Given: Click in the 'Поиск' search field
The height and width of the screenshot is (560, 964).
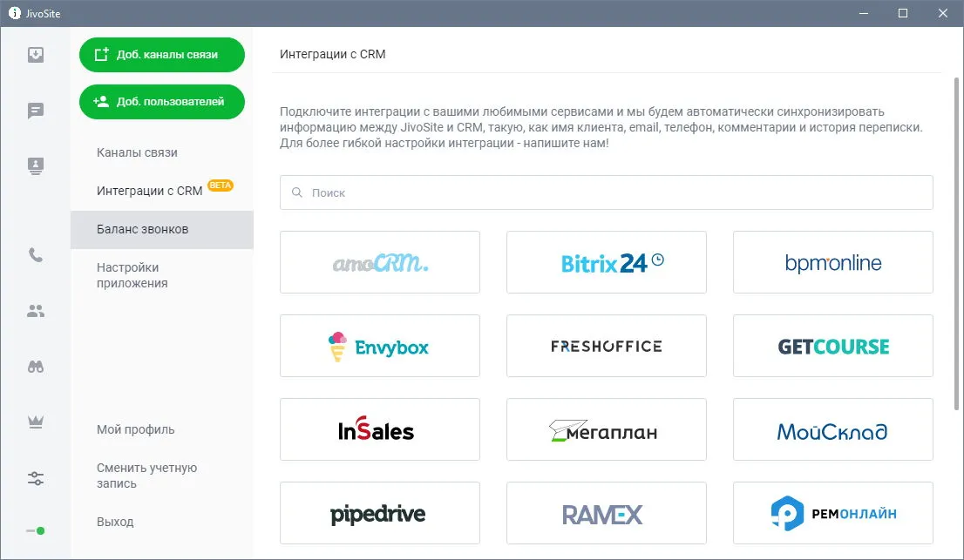Looking at the screenshot, I should point(606,192).
